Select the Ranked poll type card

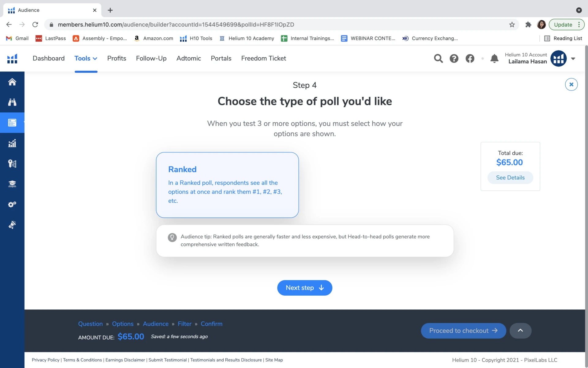(227, 185)
